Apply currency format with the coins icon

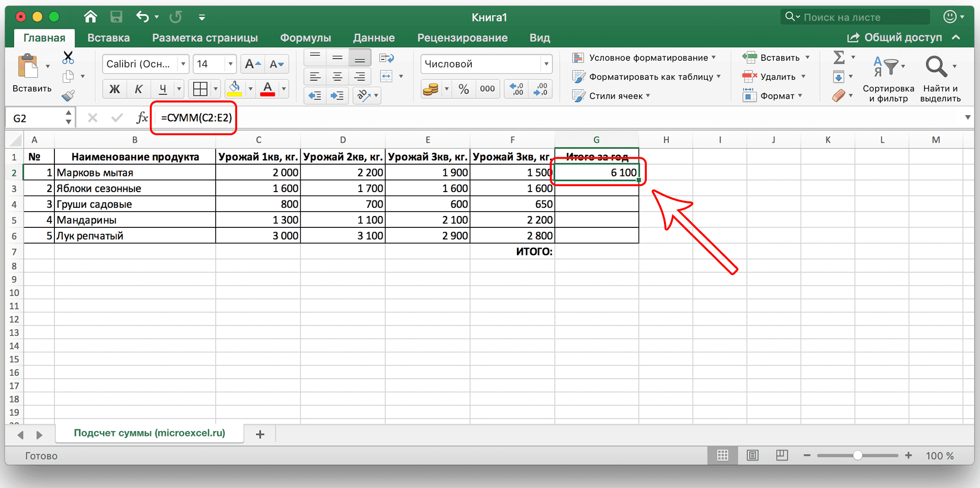pyautogui.click(x=432, y=89)
